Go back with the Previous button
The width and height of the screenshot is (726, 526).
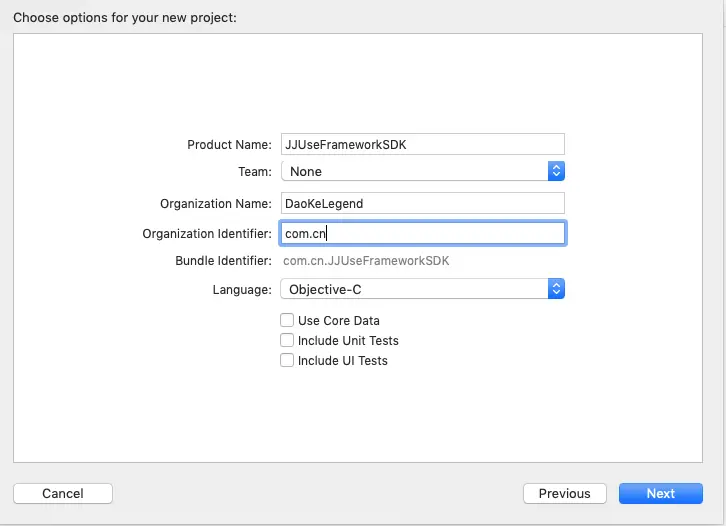[564, 493]
